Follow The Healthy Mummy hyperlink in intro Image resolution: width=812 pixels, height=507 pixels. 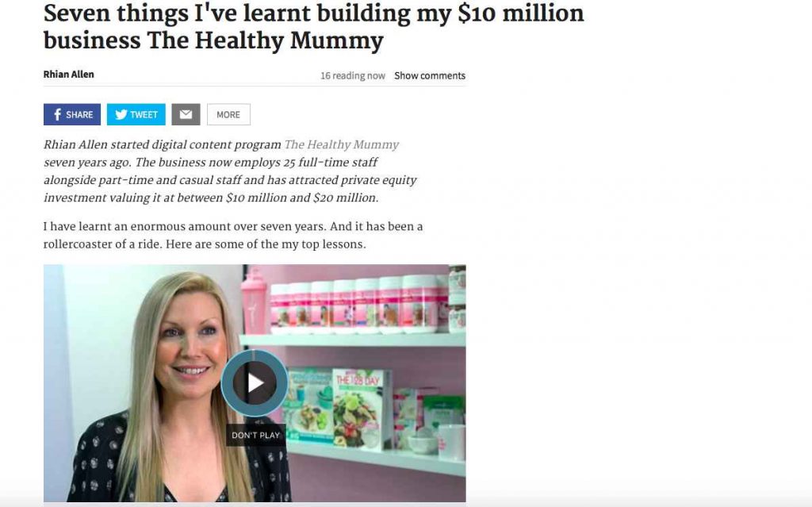pyautogui.click(x=342, y=144)
